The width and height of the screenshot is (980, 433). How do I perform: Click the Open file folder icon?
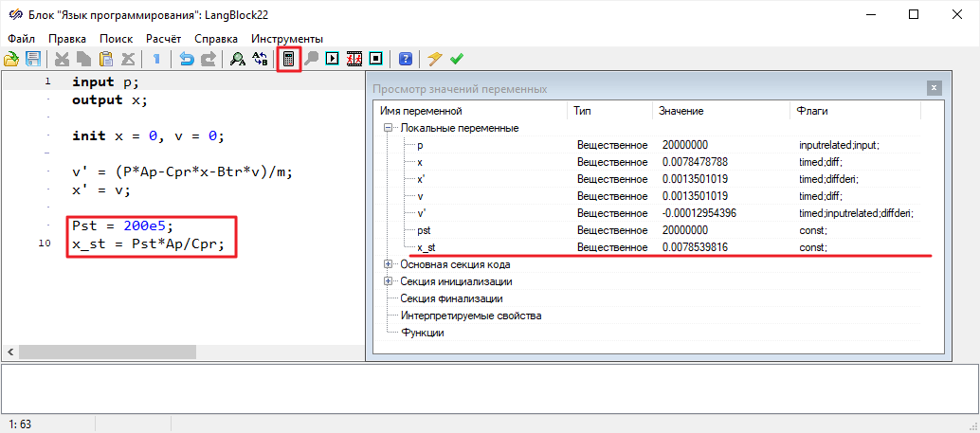[x=12, y=59]
